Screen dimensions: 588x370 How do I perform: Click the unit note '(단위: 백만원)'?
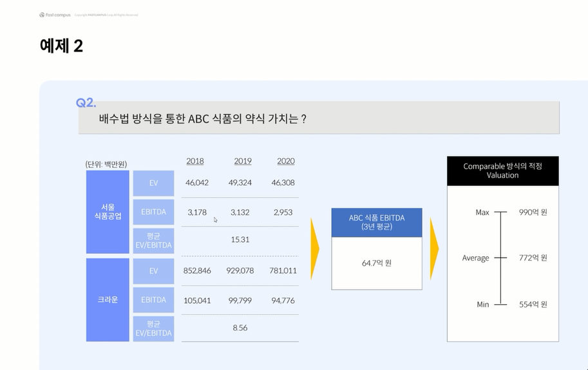click(x=106, y=164)
